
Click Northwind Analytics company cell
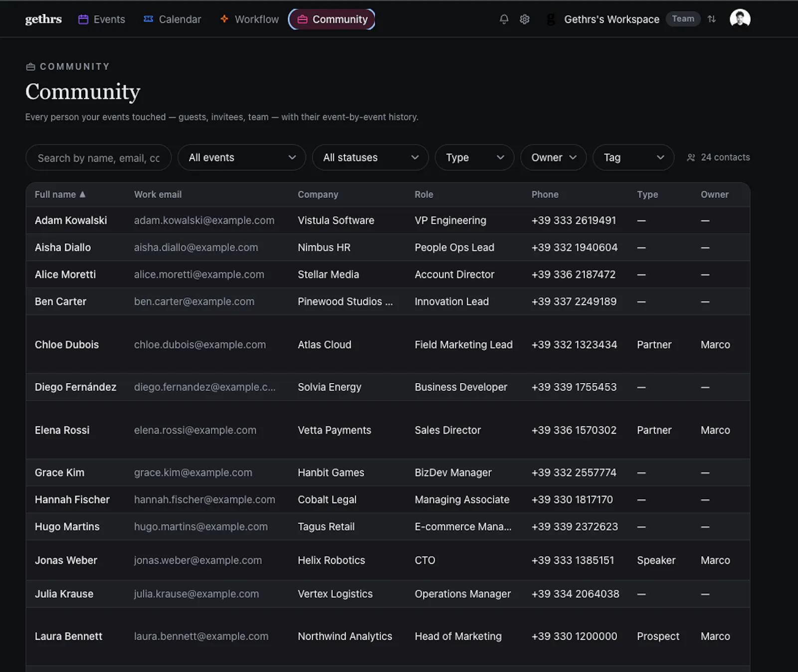tap(345, 636)
